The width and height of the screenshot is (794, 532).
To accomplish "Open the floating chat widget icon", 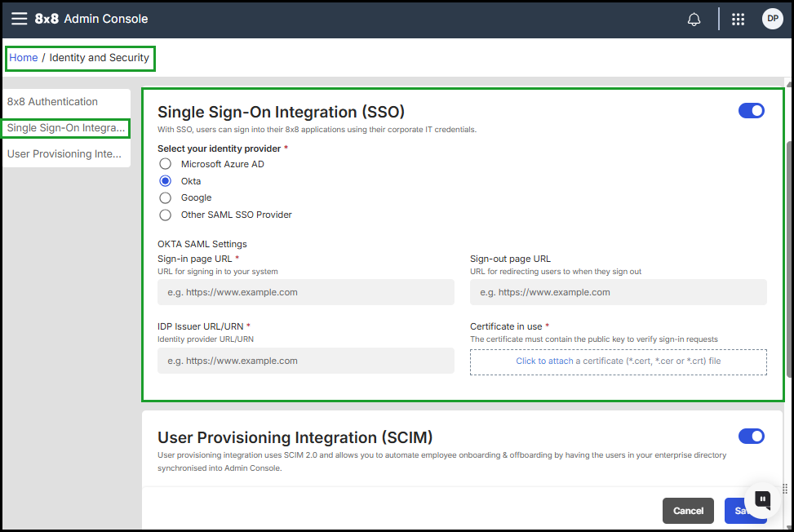I will pos(762,499).
